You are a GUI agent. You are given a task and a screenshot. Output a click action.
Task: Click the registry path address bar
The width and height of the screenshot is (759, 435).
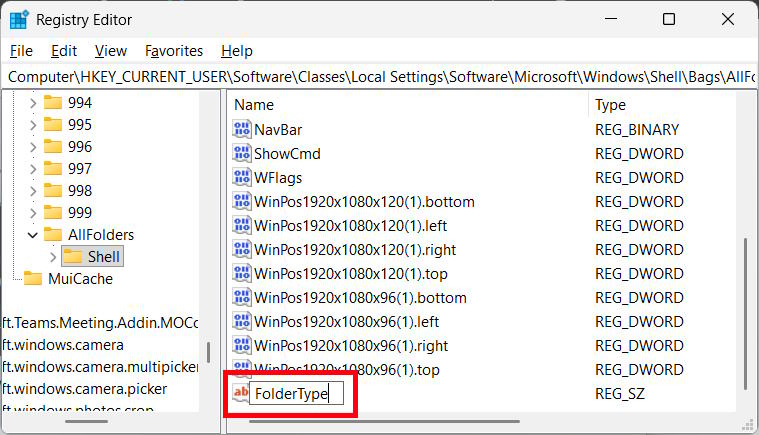tap(381, 77)
